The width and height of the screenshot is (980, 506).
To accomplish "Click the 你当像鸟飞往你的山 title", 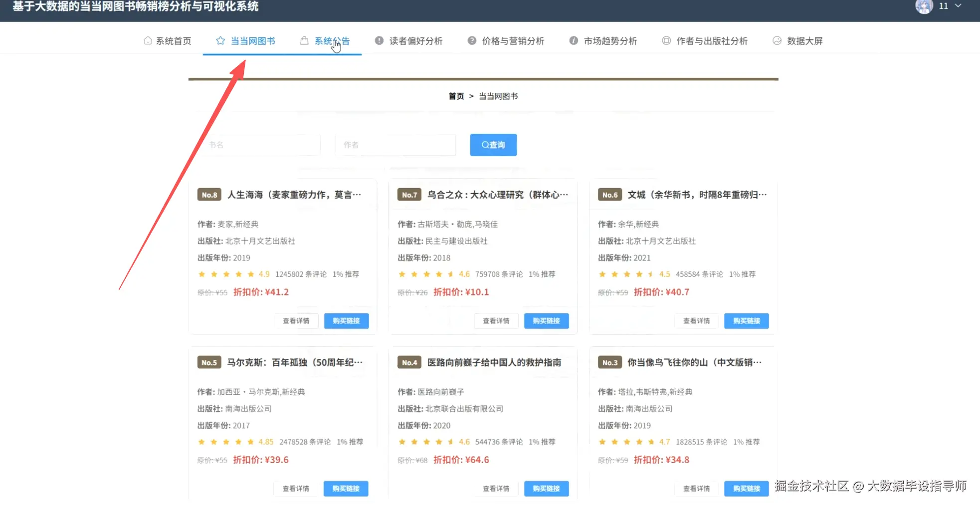I will point(695,362).
